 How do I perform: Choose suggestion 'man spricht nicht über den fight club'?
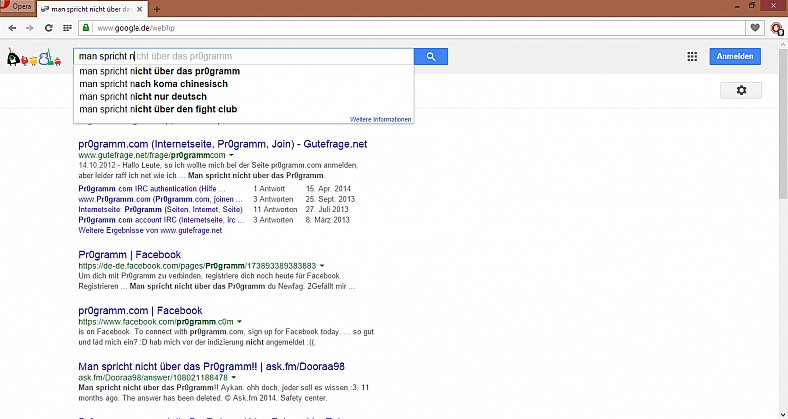click(x=244, y=109)
